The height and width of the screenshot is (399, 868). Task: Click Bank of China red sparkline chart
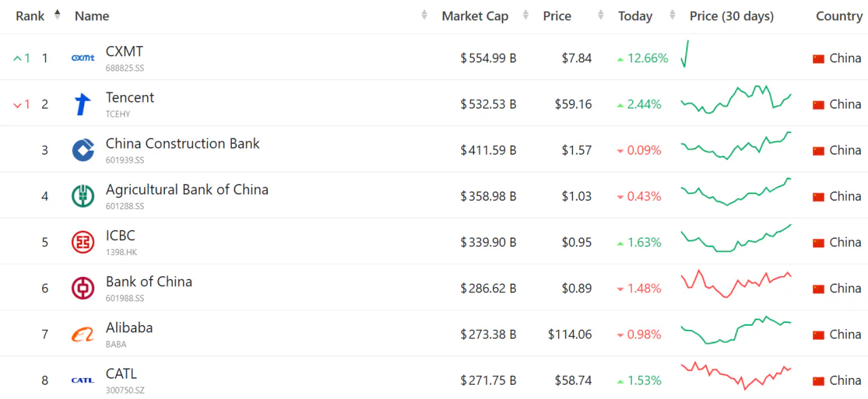point(736,284)
